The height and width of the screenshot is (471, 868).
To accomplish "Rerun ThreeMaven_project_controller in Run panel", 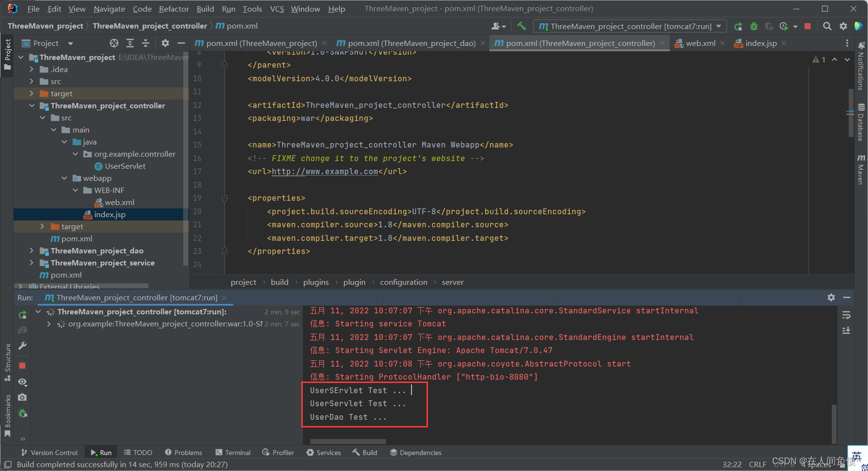I will pyautogui.click(x=22, y=315).
